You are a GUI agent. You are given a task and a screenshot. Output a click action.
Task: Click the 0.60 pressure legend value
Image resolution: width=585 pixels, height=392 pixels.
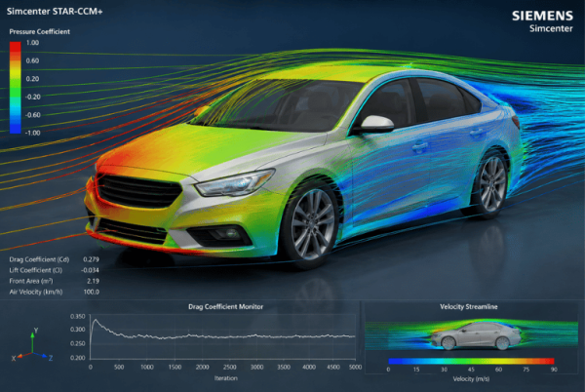coord(32,60)
